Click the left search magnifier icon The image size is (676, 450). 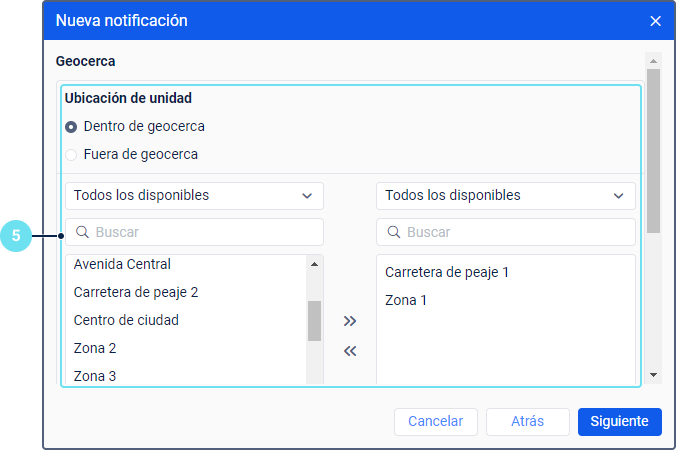[x=83, y=232]
